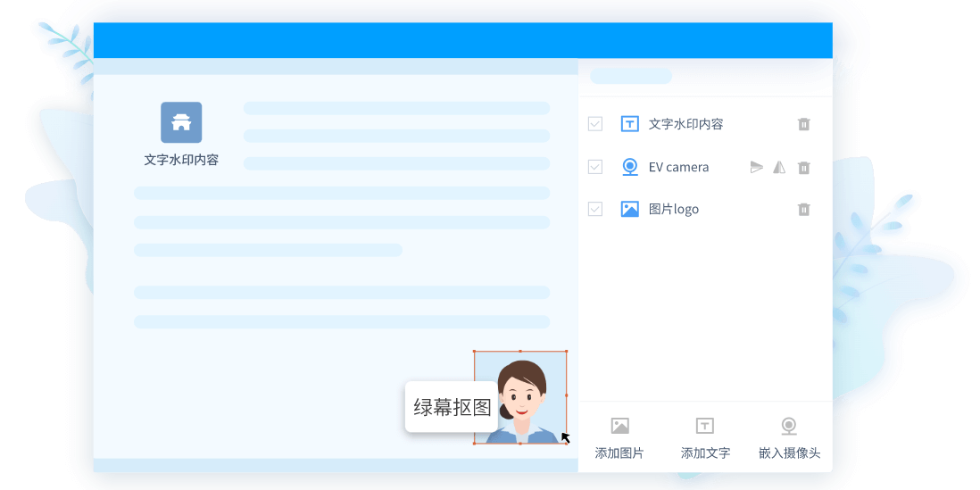Viewport: 980px width, 490px height.
Task: Click the 文字水印内容 caption in the preview
Action: click(181, 161)
